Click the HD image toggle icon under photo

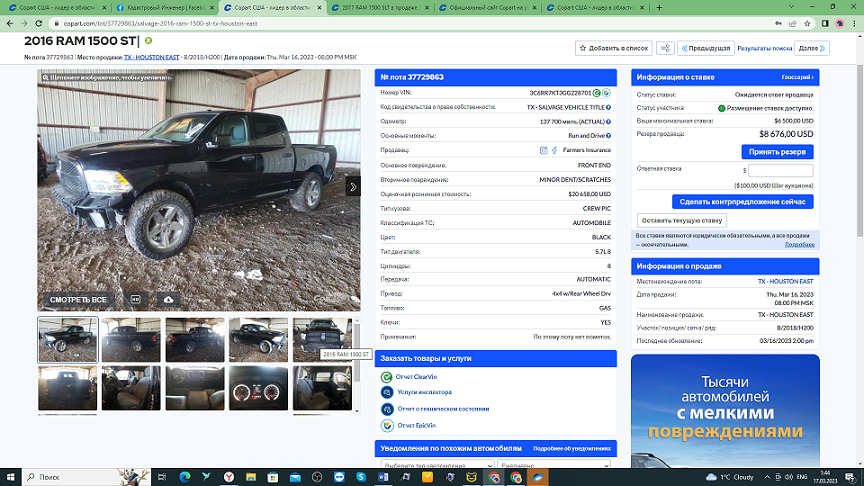click(x=136, y=300)
